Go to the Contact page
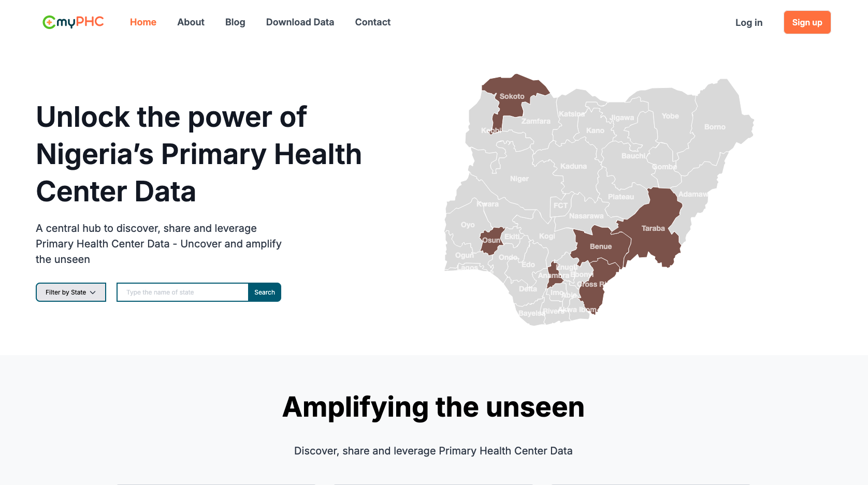This screenshot has height=485, width=868. pos(373,22)
